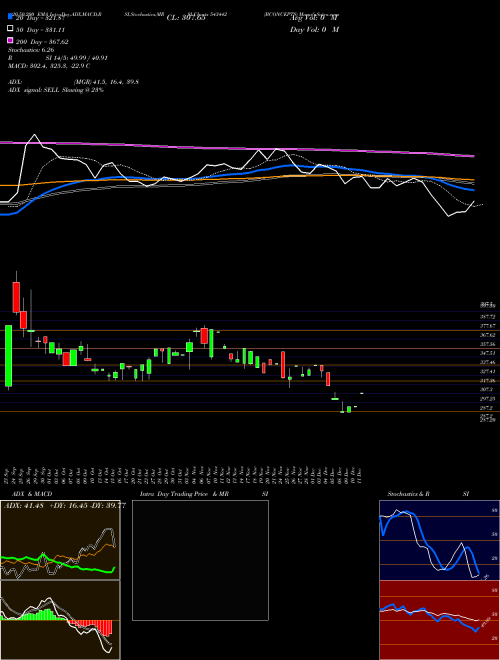The height and width of the screenshot is (660, 500).
Task: Click the ADX line chart panel
Action: [60, 540]
